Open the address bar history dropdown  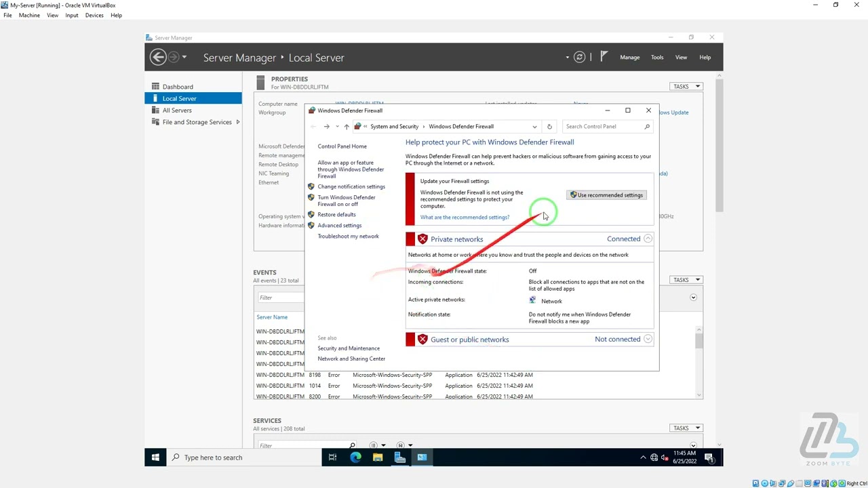[534, 127]
